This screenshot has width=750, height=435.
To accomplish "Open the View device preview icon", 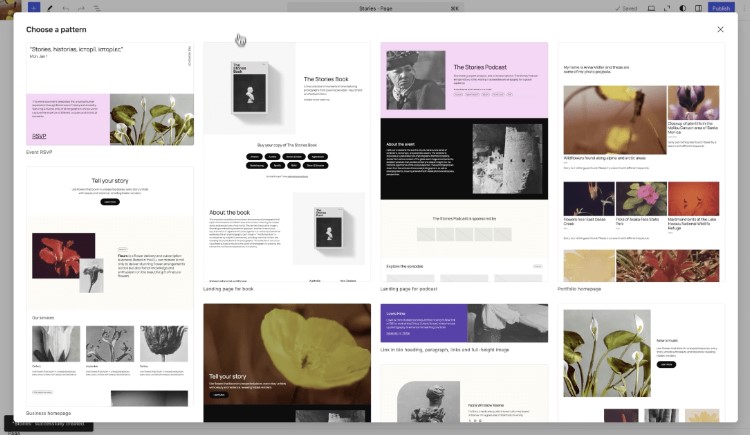I will tap(651, 8).
